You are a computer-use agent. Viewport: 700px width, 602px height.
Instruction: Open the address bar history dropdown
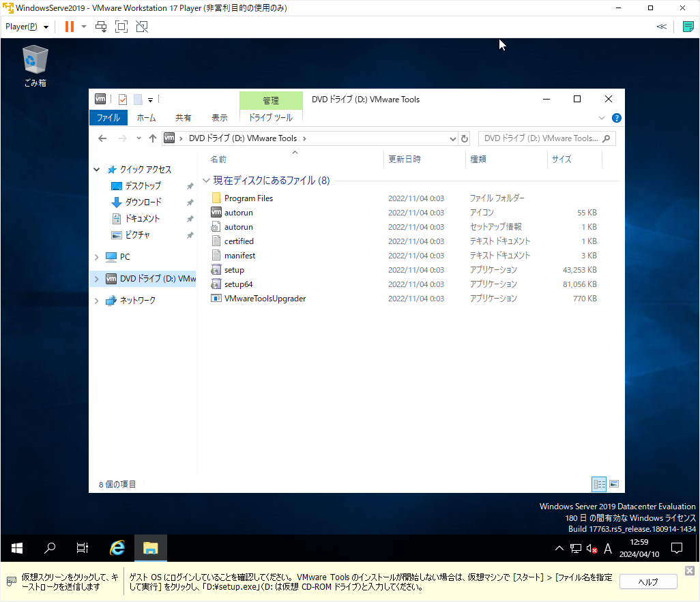[452, 139]
